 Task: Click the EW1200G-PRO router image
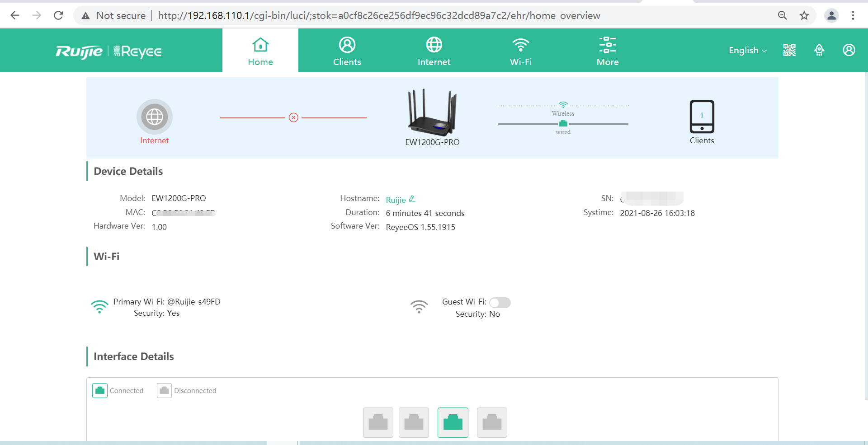[432, 112]
